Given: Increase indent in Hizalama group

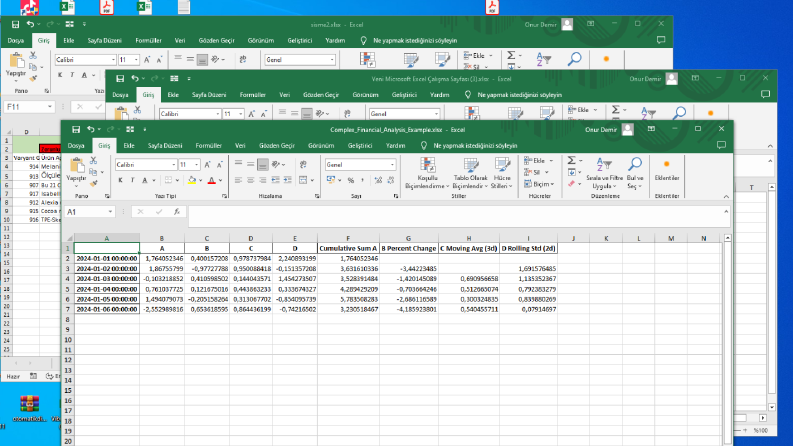Looking at the screenshot, I should 287,180.
